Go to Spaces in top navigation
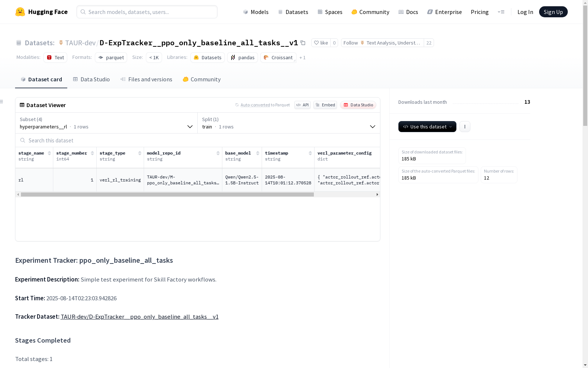Screen dimensions: 588x368 pyautogui.click(x=330, y=12)
